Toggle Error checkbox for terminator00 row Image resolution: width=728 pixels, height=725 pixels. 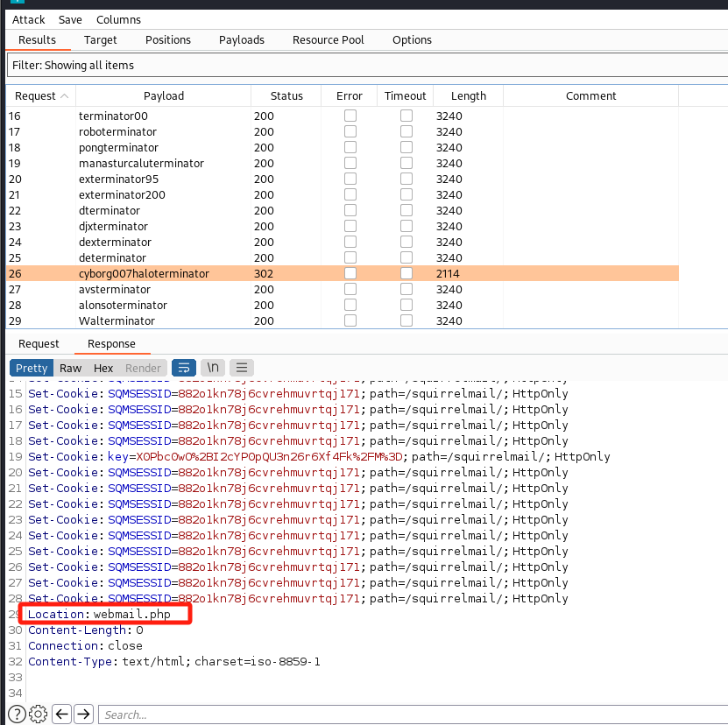(x=350, y=116)
